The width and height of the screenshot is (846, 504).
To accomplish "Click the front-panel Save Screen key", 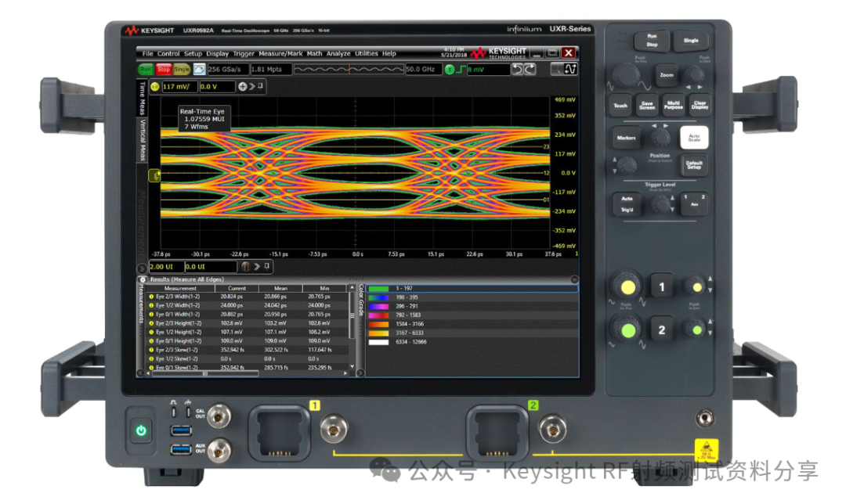I will tap(647, 105).
